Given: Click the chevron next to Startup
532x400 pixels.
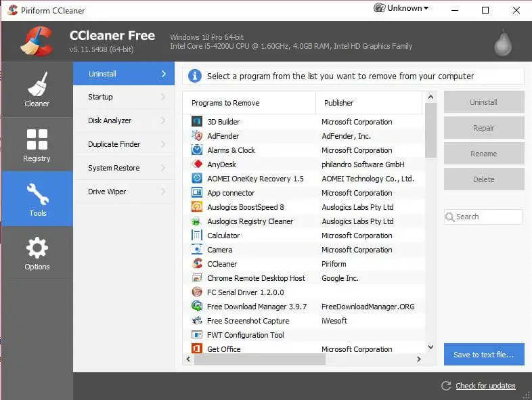Looking at the screenshot, I should coord(163,97).
